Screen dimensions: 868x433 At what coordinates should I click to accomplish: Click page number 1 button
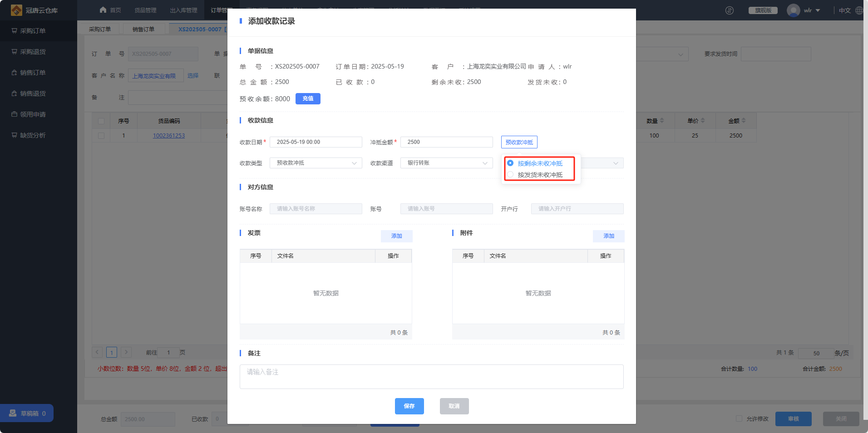(112, 352)
